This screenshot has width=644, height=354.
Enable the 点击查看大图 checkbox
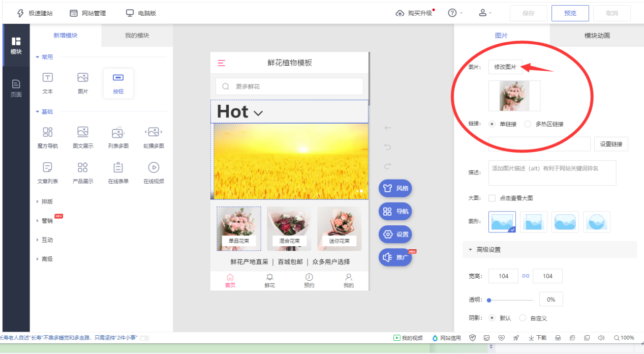pyautogui.click(x=492, y=198)
